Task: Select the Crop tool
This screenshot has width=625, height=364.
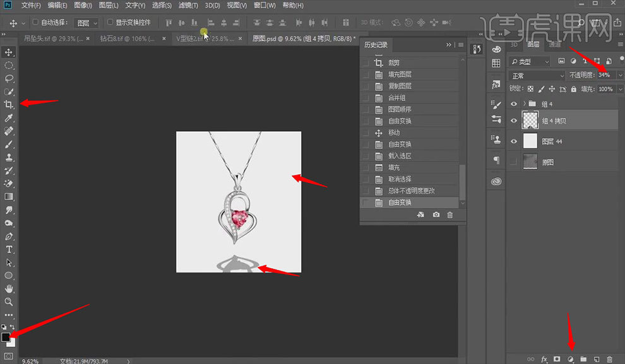Action: coord(9,105)
